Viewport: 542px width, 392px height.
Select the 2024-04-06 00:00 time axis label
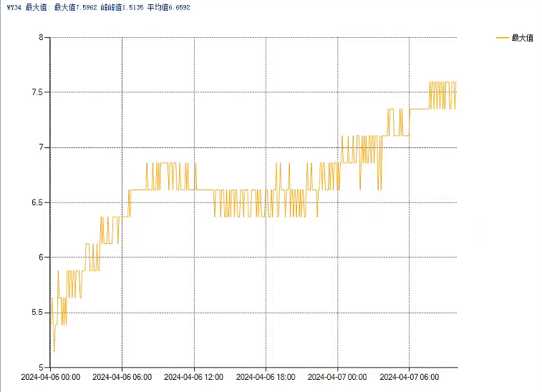click(x=50, y=376)
